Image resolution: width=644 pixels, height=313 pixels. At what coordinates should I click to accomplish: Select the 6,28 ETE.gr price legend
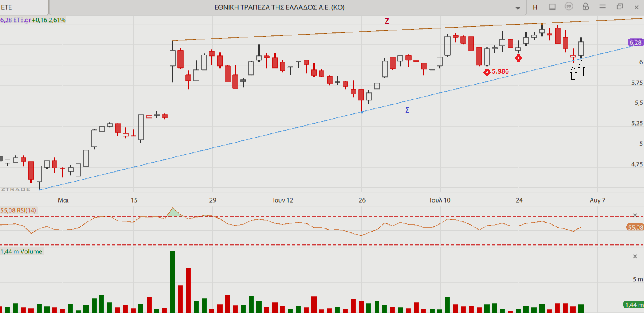point(33,20)
